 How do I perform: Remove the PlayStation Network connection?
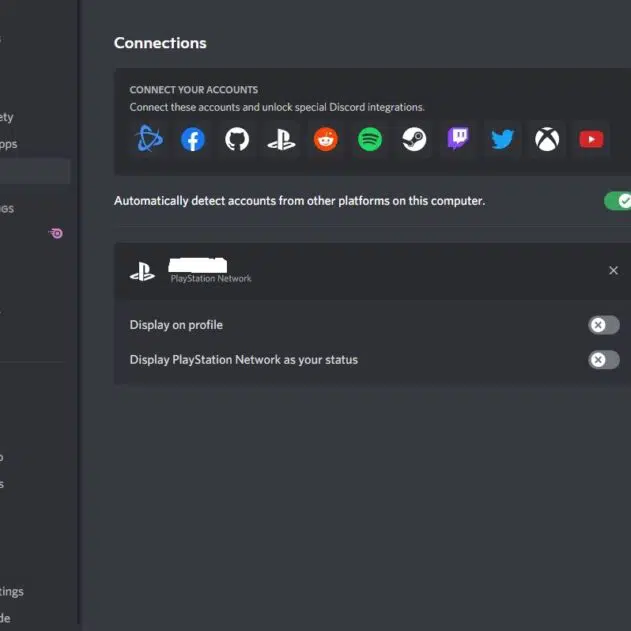click(613, 270)
